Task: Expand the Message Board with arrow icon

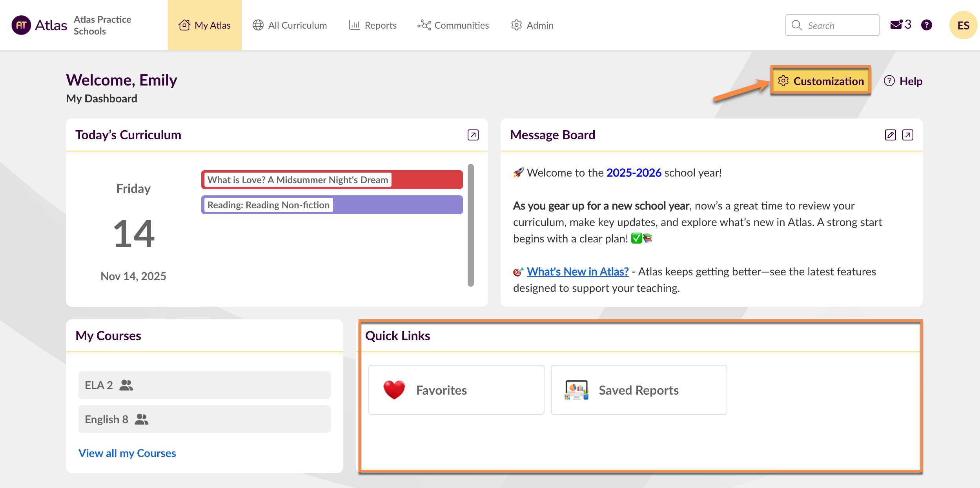Action: pyautogui.click(x=907, y=135)
